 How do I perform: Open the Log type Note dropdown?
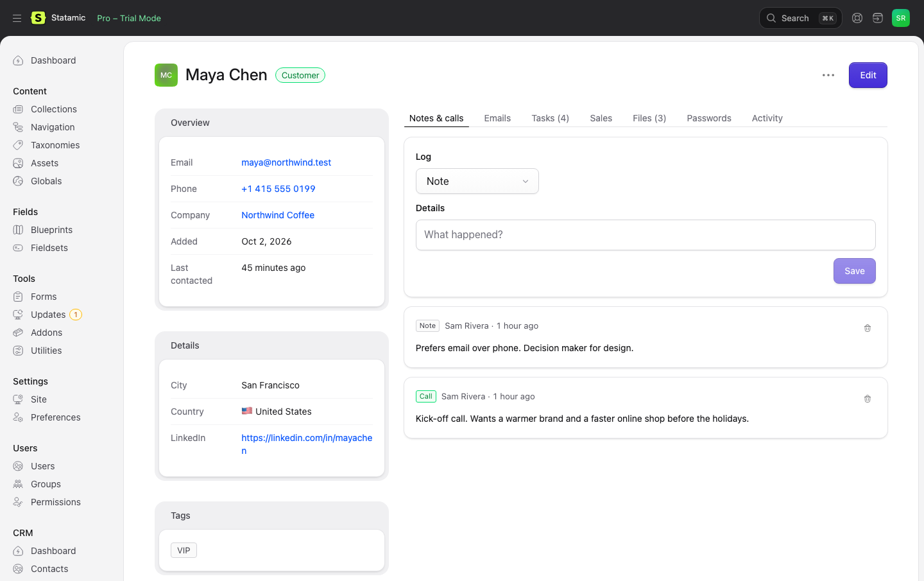click(x=477, y=181)
